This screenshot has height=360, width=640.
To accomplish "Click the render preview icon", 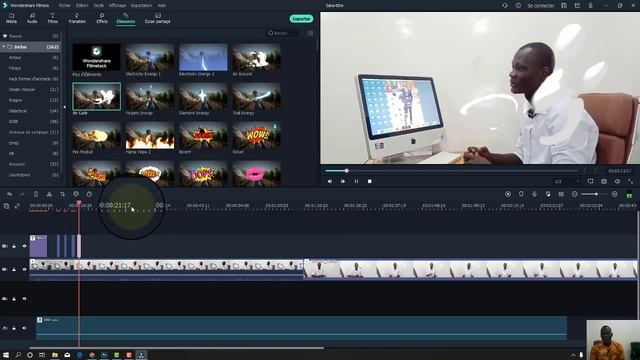I will click(x=508, y=194).
